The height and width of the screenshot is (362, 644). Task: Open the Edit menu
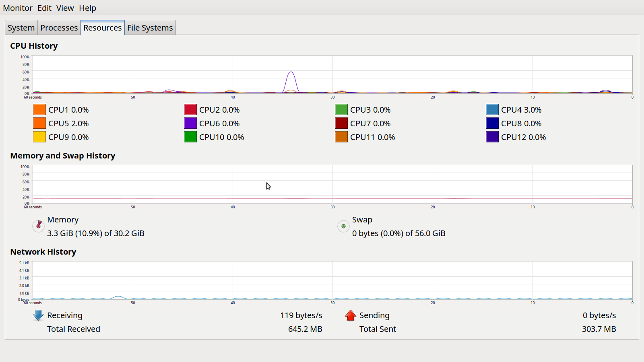pos(44,8)
